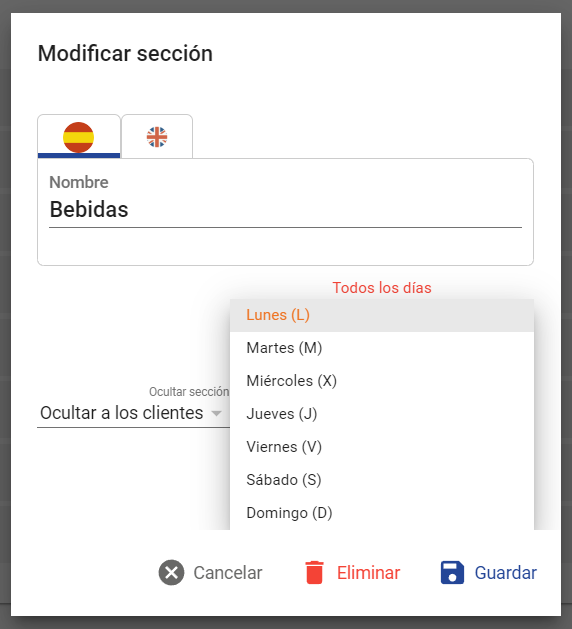Click the blue floppy disk save icon
This screenshot has width=572, height=629.
pos(452,572)
